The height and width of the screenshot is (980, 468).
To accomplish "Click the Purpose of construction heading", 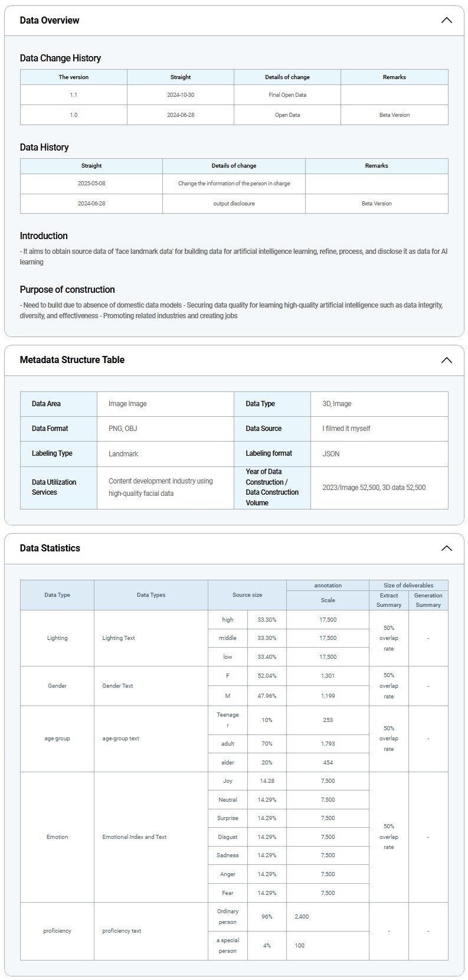I will [x=67, y=290].
